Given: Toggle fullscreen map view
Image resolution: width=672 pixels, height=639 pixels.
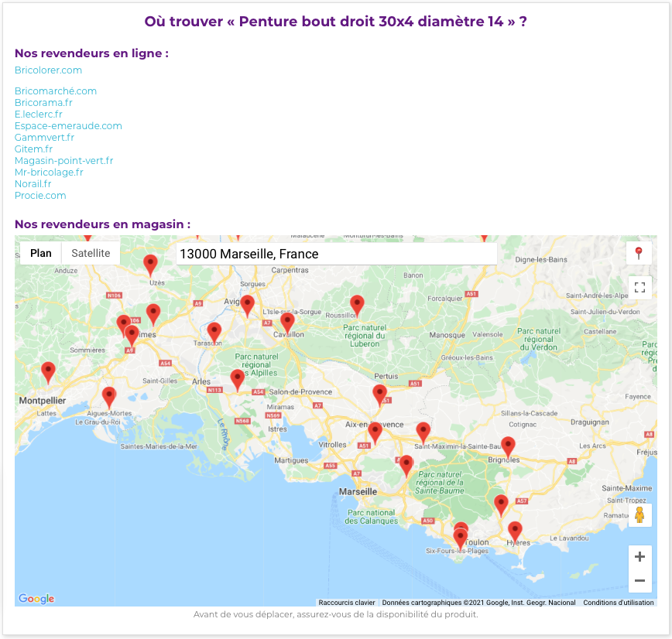Looking at the screenshot, I should pyautogui.click(x=639, y=288).
